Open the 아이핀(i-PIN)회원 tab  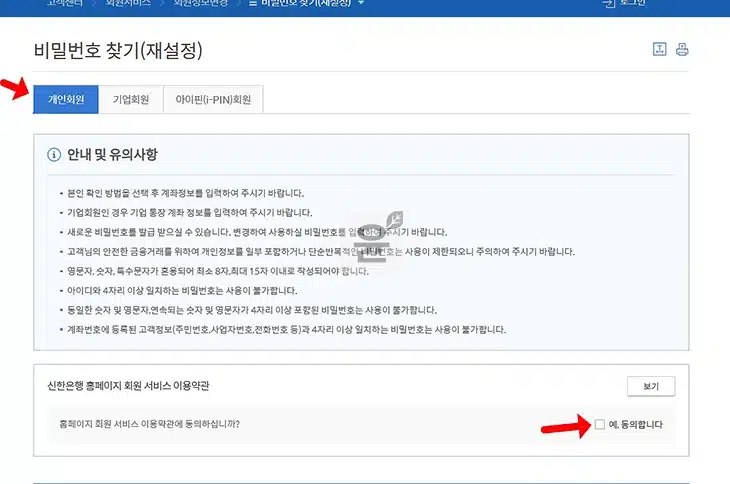(213, 99)
